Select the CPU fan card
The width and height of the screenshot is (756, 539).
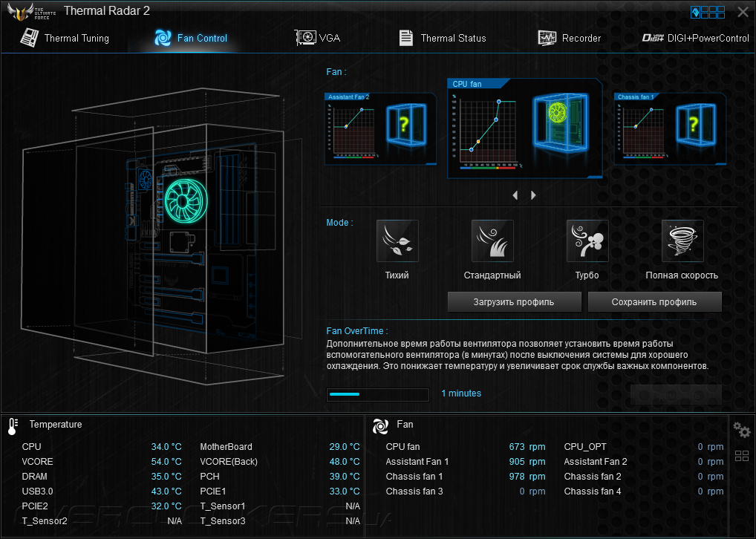point(524,128)
